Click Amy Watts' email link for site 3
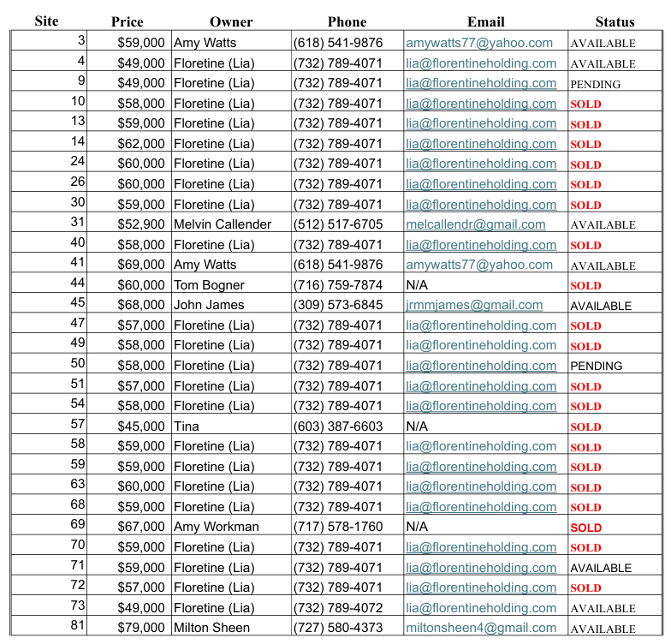Viewport: 671px width, 644px height. (479, 43)
